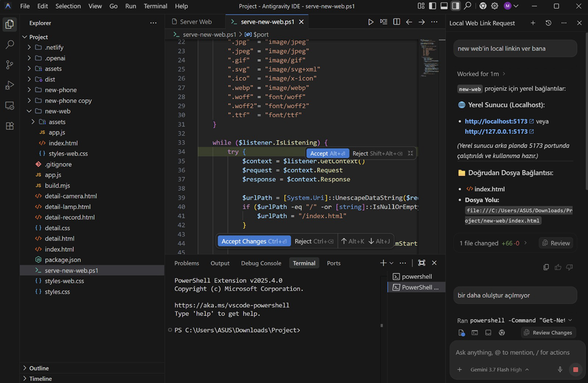Screen dimensions: 588x383
Task: Click the Review Changes button
Action: tap(548, 333)
